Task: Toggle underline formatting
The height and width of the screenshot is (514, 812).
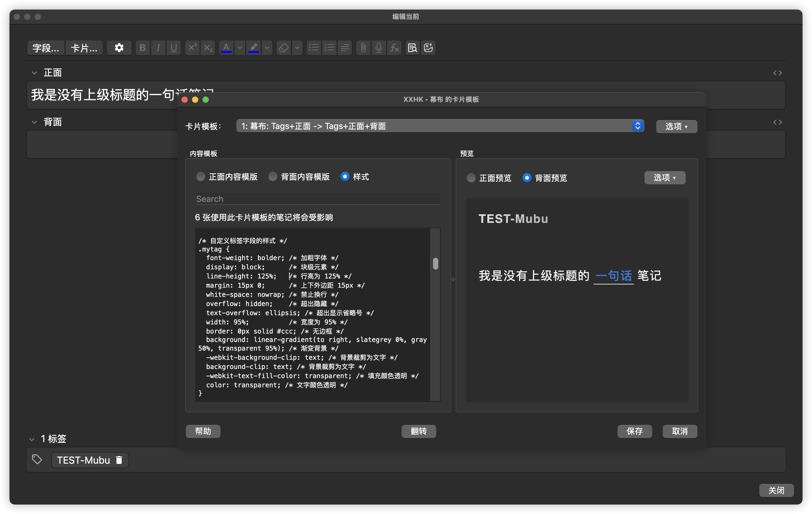Action: 174,48
